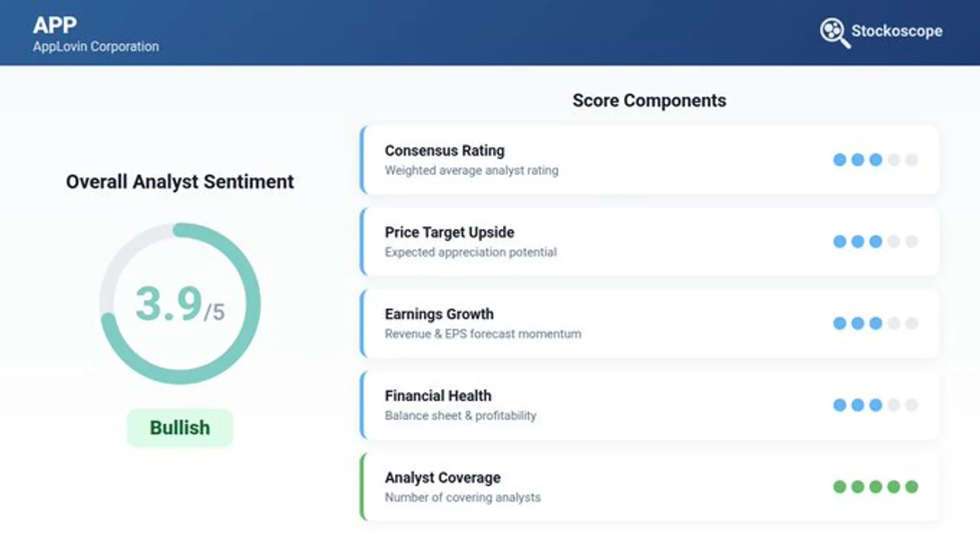This screenshot has width=980, height=552.
Task: Open the Price Target Upside card title
Action: click(x=449, y=233)
